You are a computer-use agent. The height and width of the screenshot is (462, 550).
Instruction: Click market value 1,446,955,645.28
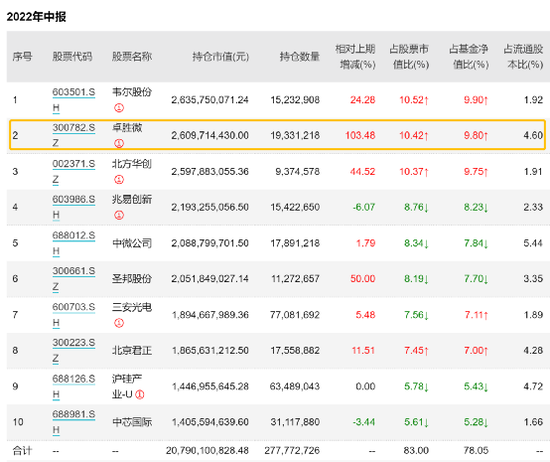point(210,387)
